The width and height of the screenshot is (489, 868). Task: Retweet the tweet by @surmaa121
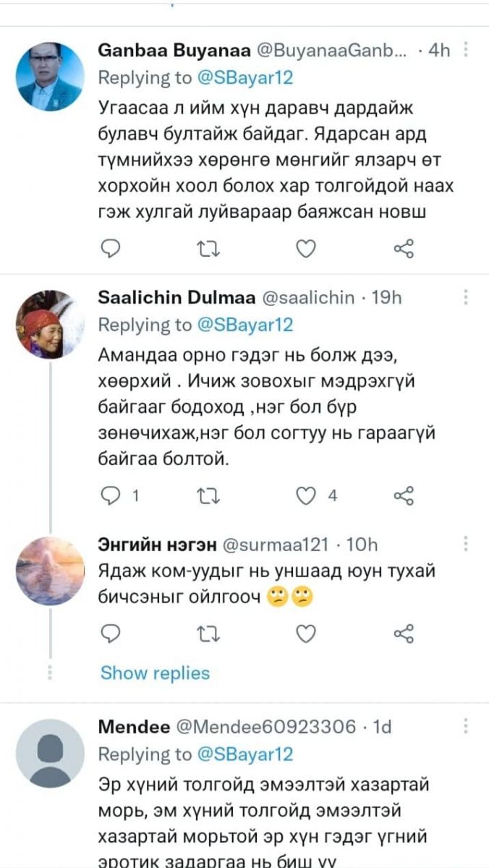click(x=208, y=634)
